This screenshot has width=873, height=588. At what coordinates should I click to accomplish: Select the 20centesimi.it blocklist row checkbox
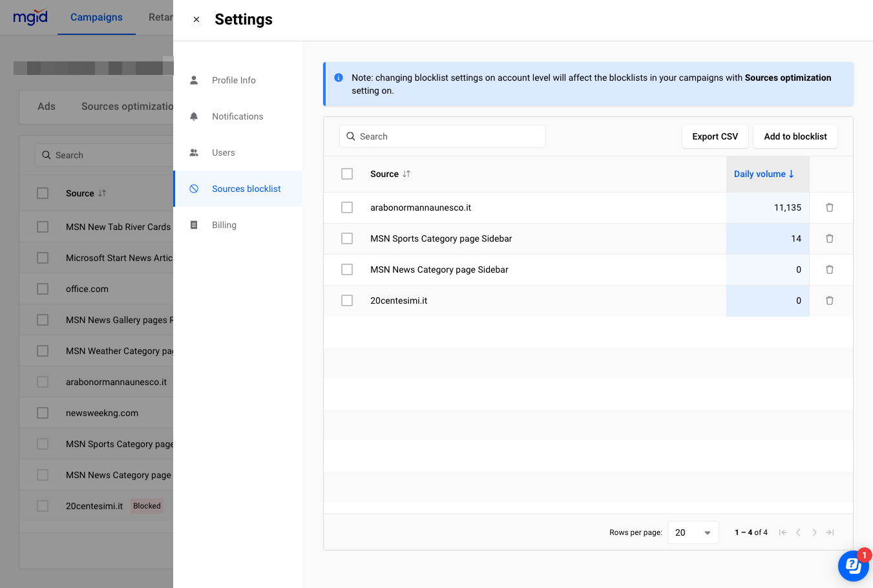[x=347, y=300]
